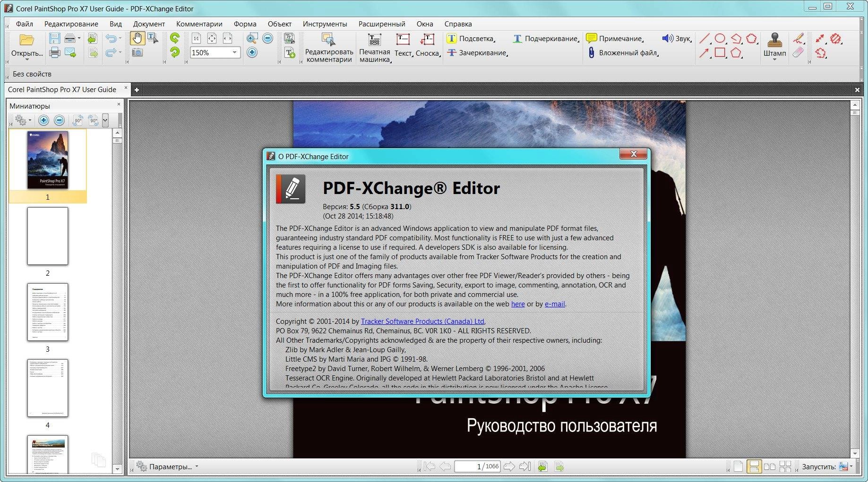Open the Файл menu
This screenshot has width=868, height=482.
(25, 24)
